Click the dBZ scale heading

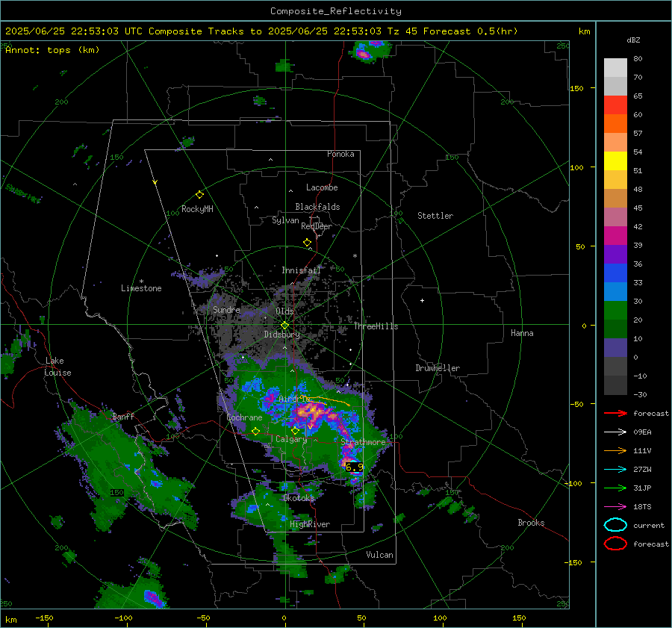click(633, 40)
